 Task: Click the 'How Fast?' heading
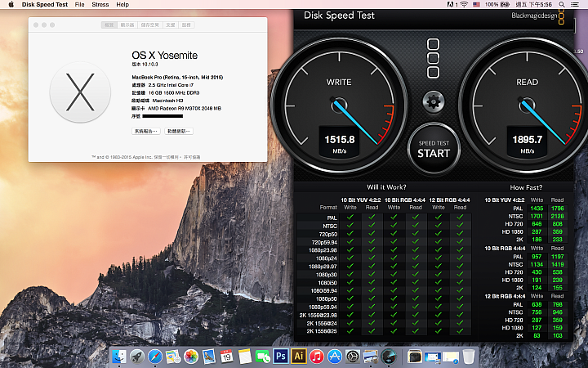click(526, 187)
